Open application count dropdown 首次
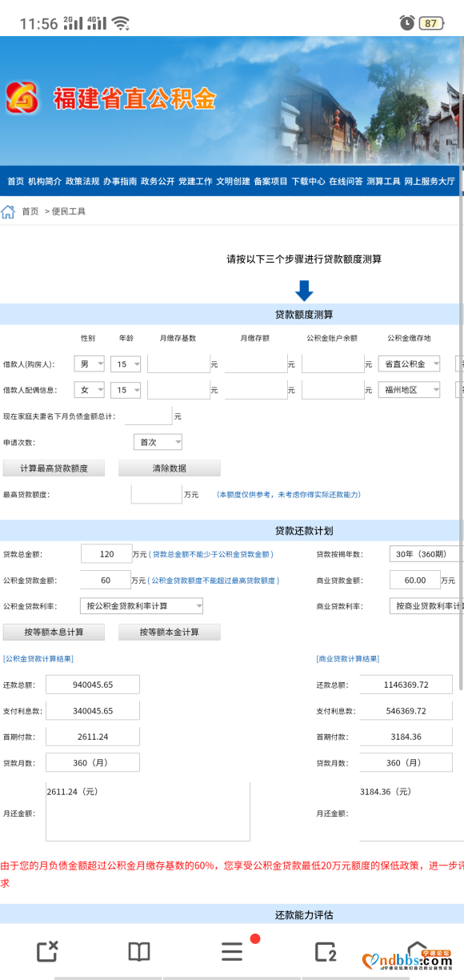The height and width of the screenshot is (980, 464). pos(158,442)
